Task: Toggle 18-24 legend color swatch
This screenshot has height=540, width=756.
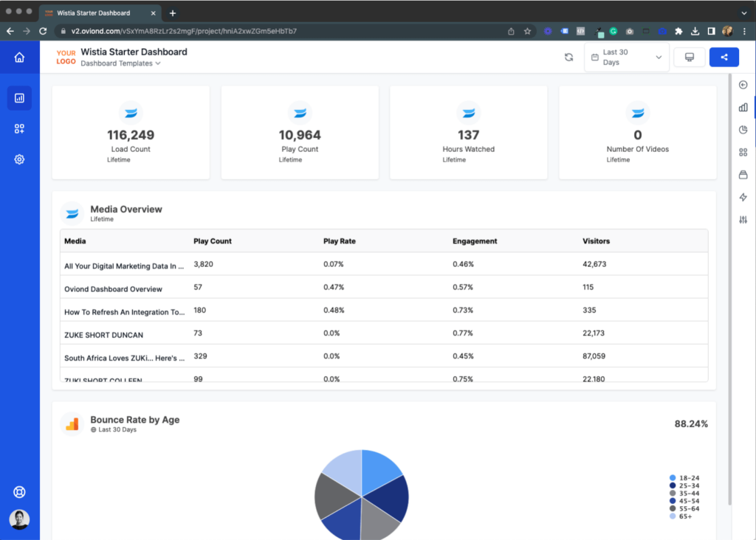Action: click(x=673, y=478)
